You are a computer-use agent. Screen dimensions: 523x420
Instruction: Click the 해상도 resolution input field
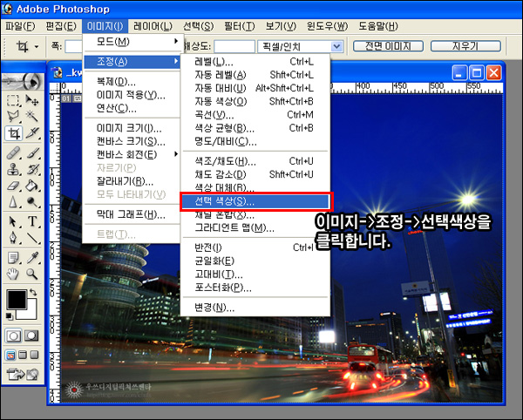click(234, 46)
